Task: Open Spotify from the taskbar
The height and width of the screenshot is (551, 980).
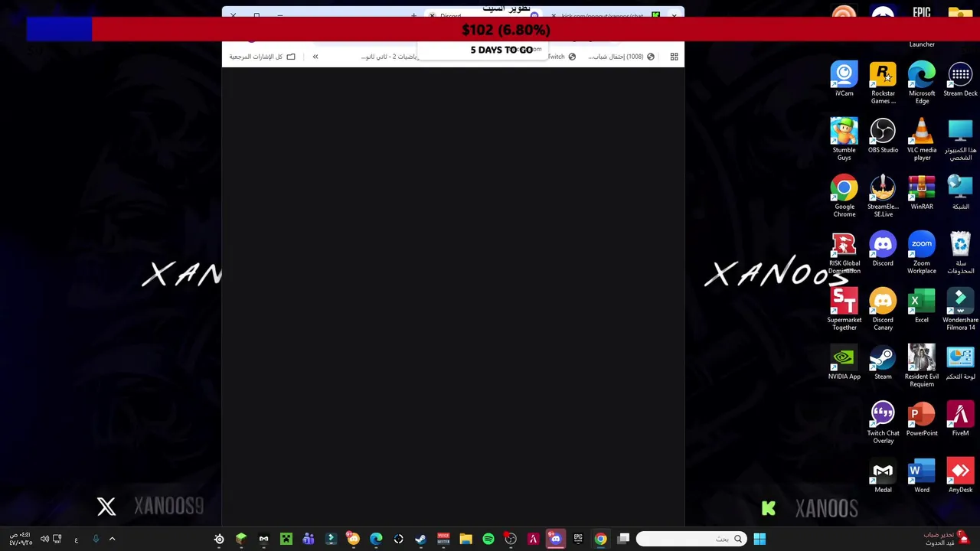Action: (x=488, y=539)
